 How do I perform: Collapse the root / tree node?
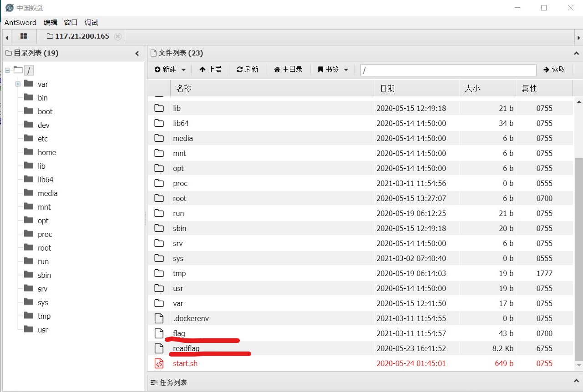[x=7, y=70]
